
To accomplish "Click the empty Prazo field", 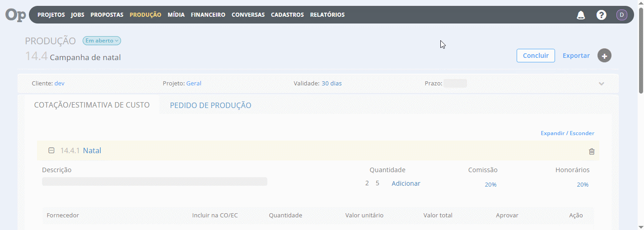I will pos(455,84).
